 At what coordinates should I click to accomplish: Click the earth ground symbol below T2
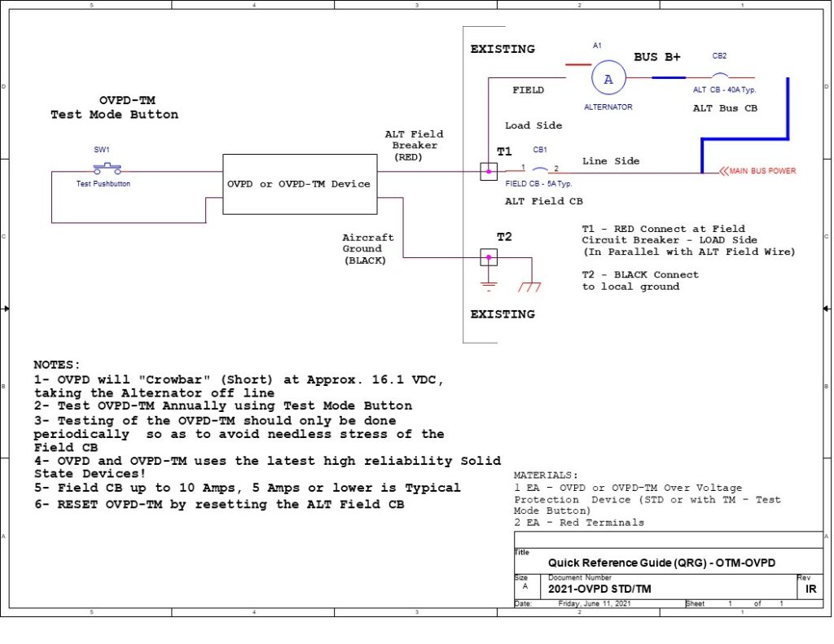[488, 285]
